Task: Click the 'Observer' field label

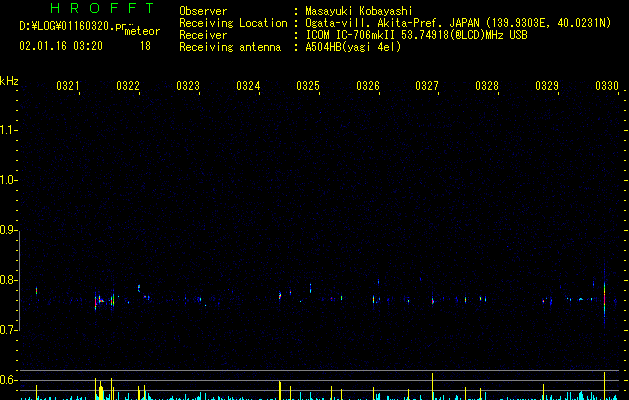Action: 203,11
